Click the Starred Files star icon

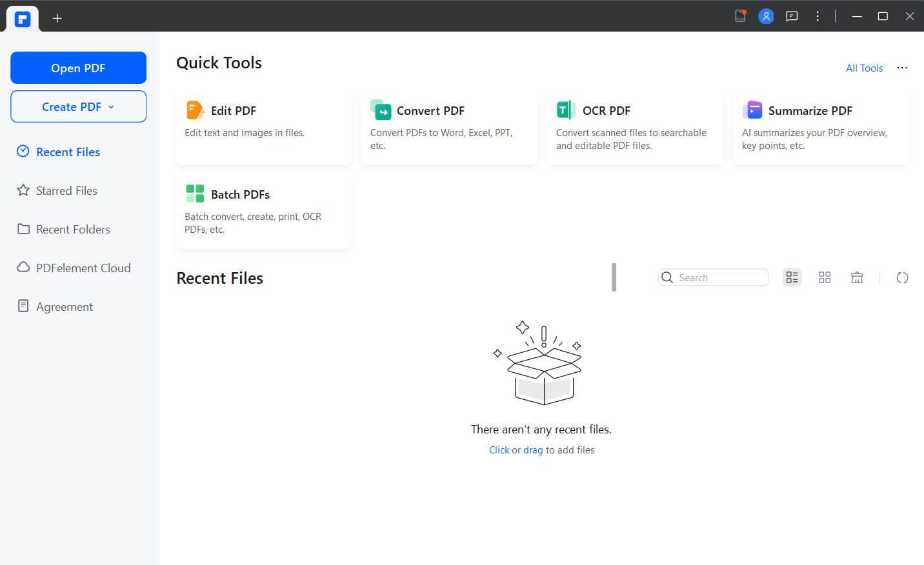[23, 190]
